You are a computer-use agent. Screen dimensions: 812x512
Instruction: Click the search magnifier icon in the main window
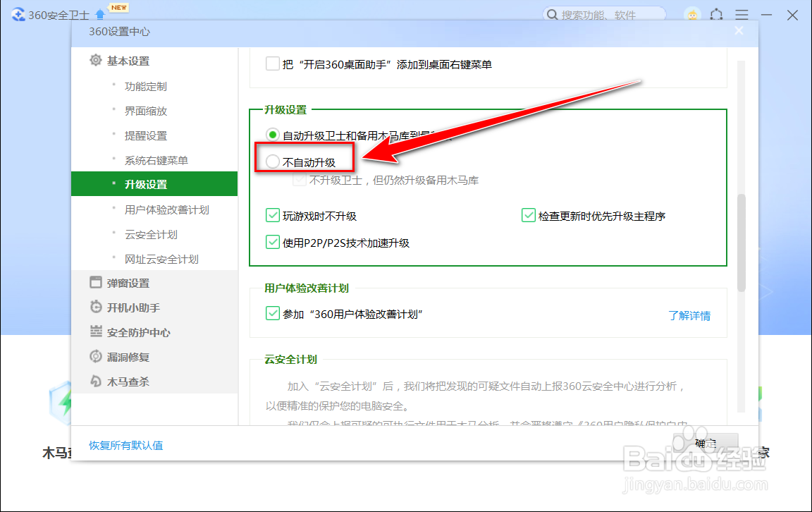[x=552, y=15]
